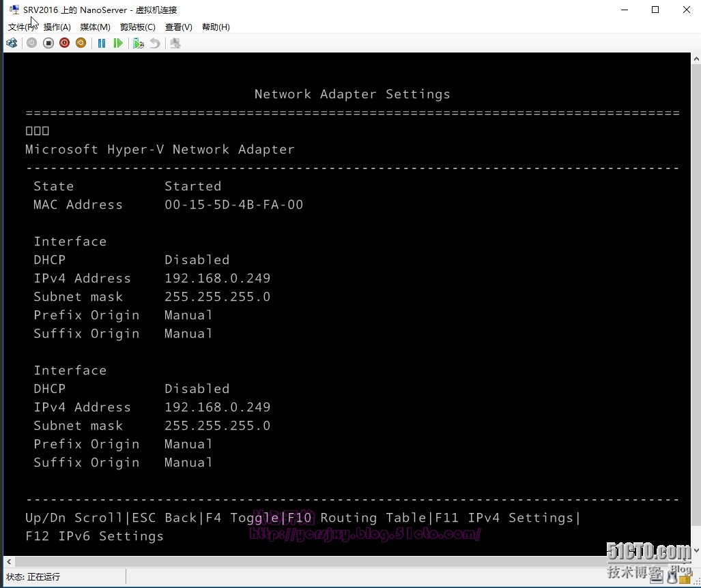
Task: Click the greyed-out Start power icon
Action: (x=32, y=43)
